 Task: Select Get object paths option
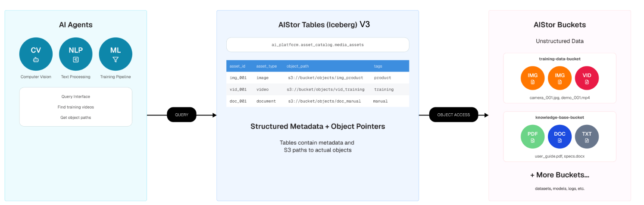tap(75, 117)
